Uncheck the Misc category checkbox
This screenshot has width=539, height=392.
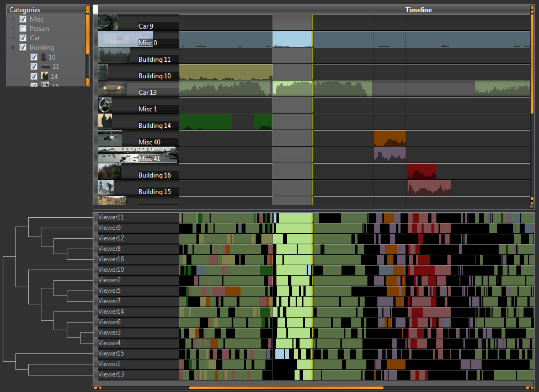23,19
